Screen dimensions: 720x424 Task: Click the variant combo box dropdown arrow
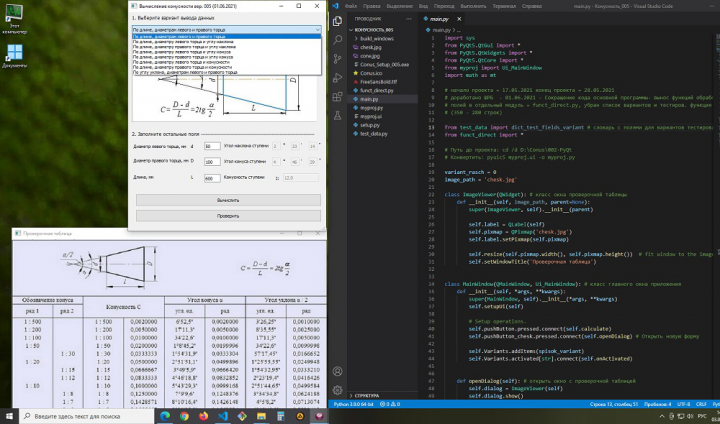319,31
